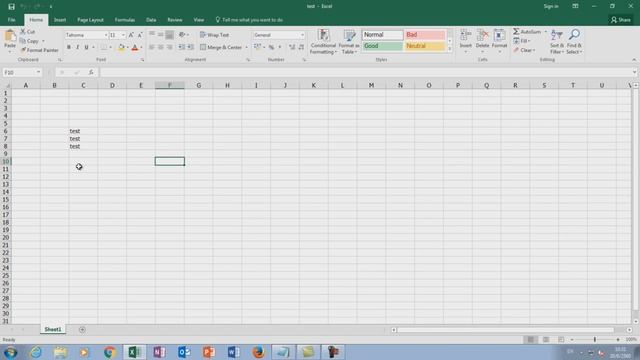Open Firefox from the taskbar

click(258, 352)
